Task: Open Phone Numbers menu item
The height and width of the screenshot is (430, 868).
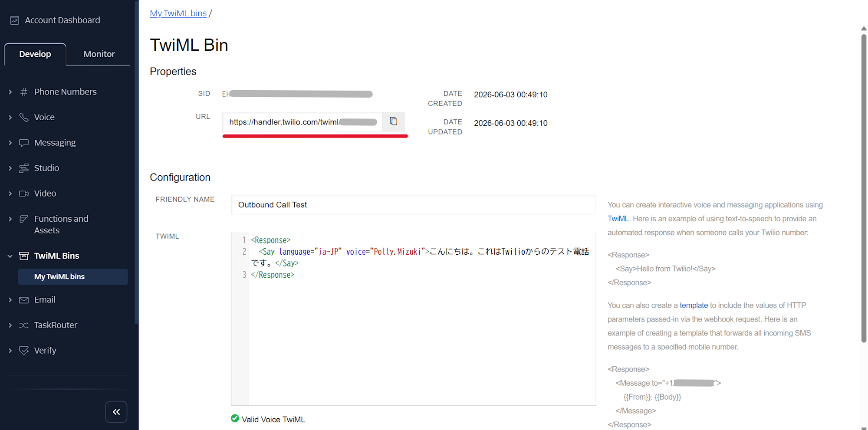Action: [x=66, y=92]
